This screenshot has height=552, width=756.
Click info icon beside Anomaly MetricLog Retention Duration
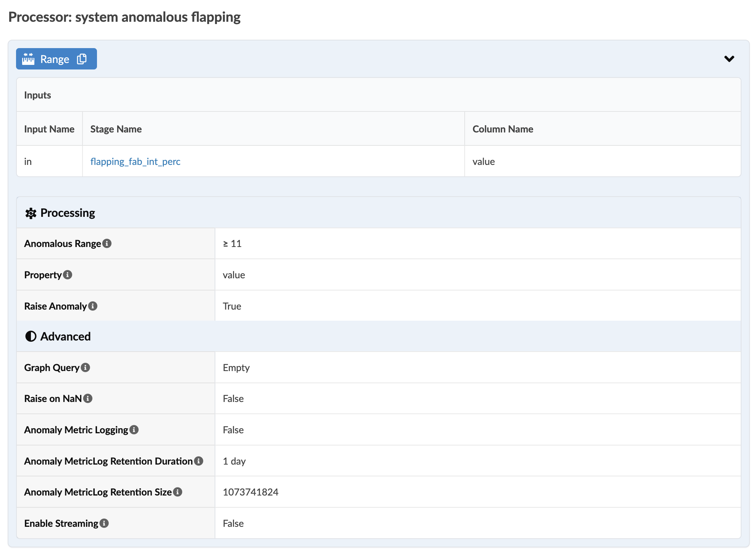click(x=199, y=461)
